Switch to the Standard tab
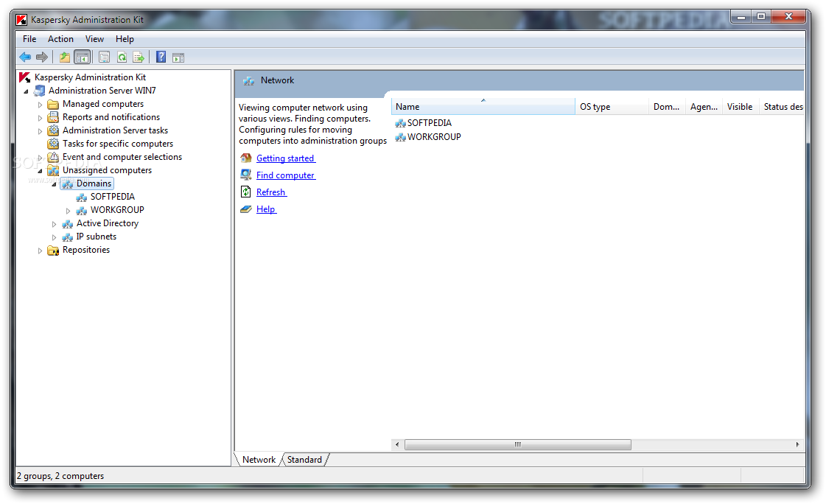The image size is (826, 504). click(304, 460)
